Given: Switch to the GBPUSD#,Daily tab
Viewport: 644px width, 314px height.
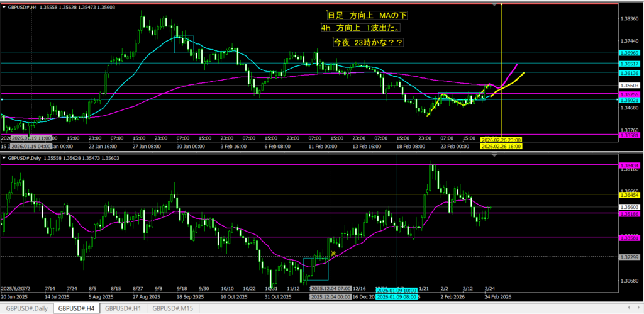Looking at the screenshot, I should point(26,308).
